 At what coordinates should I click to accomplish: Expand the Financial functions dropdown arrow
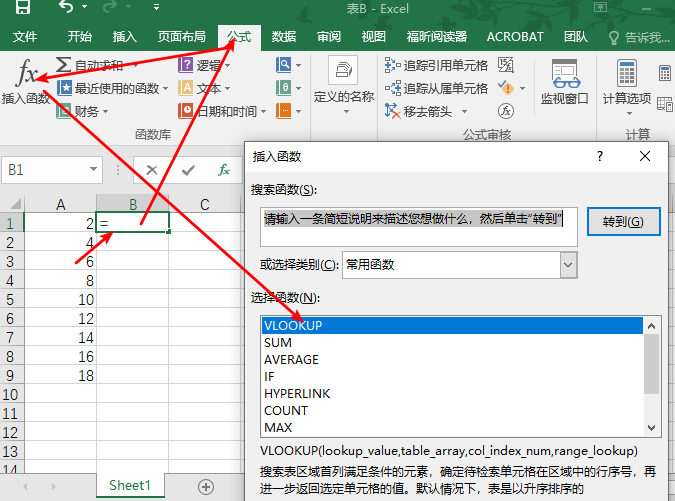[105, 111]
